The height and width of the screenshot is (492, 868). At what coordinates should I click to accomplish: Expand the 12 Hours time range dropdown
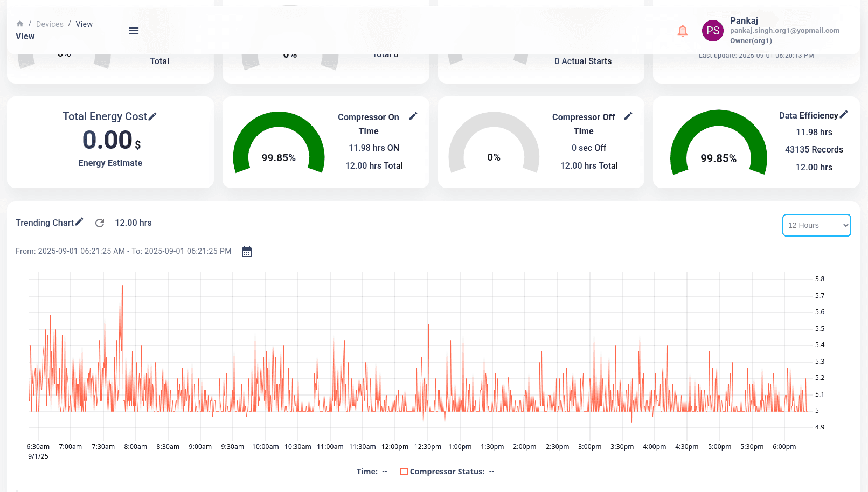816,225
